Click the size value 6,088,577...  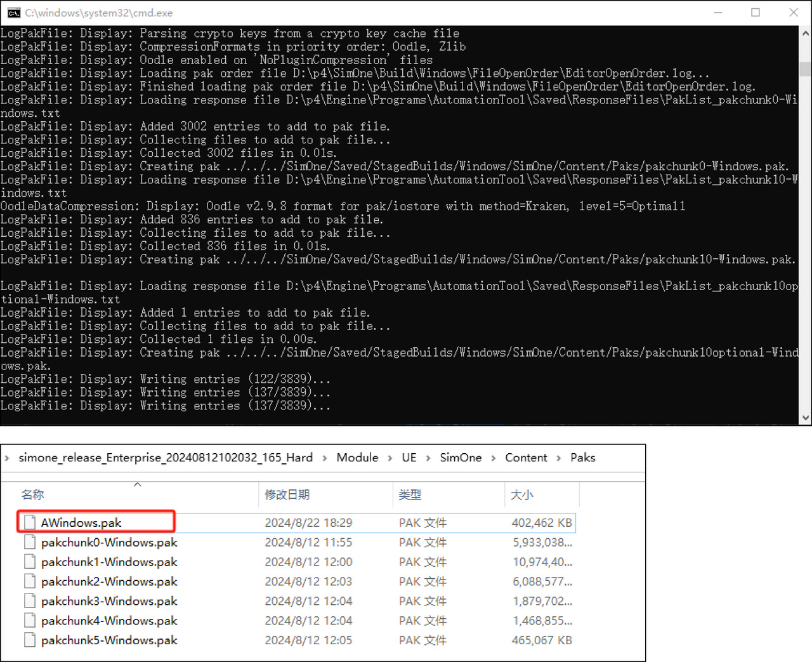[542, 581]
